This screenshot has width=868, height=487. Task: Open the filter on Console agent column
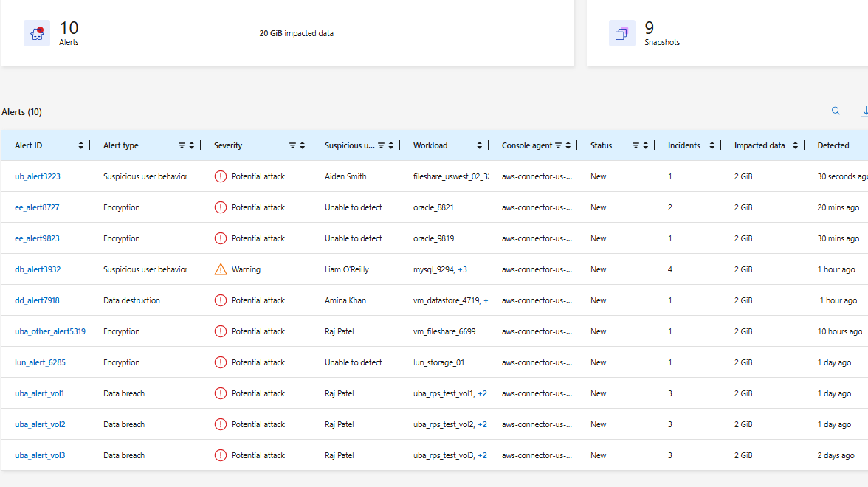tap(559, 145)
